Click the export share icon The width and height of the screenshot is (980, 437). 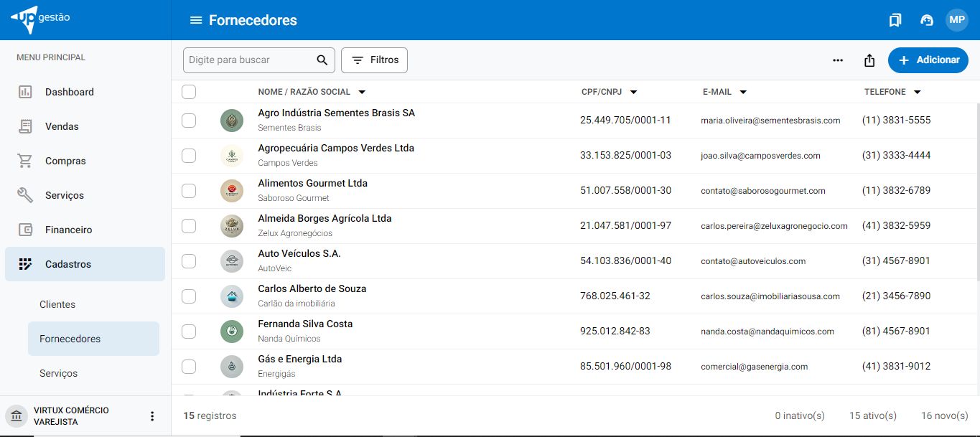869,60
